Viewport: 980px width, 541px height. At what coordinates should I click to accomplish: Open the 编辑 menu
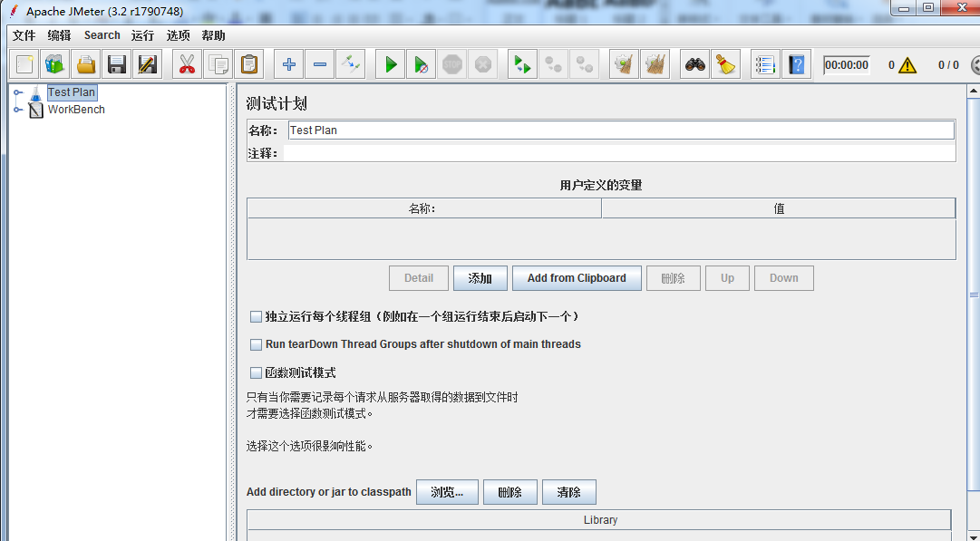(x=59, y=35)
